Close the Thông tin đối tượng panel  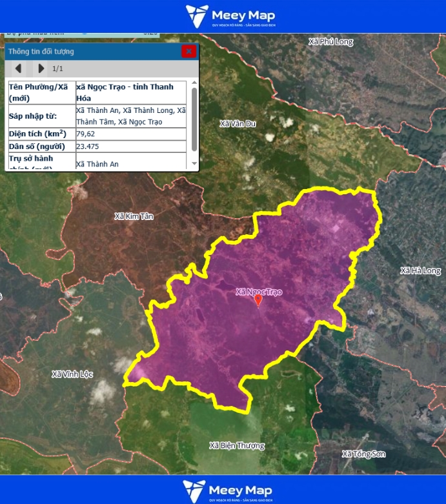coord(188,52)
